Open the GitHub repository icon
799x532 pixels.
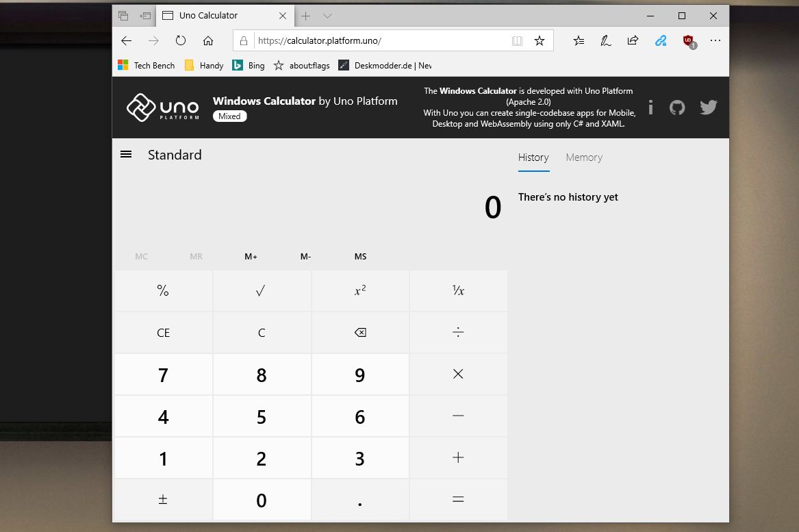[677, 107]
